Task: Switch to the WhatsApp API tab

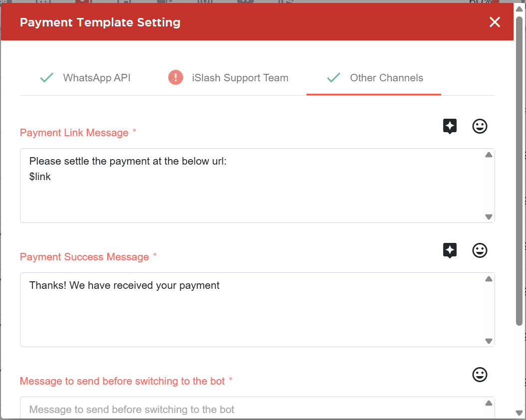Action: 85,78
